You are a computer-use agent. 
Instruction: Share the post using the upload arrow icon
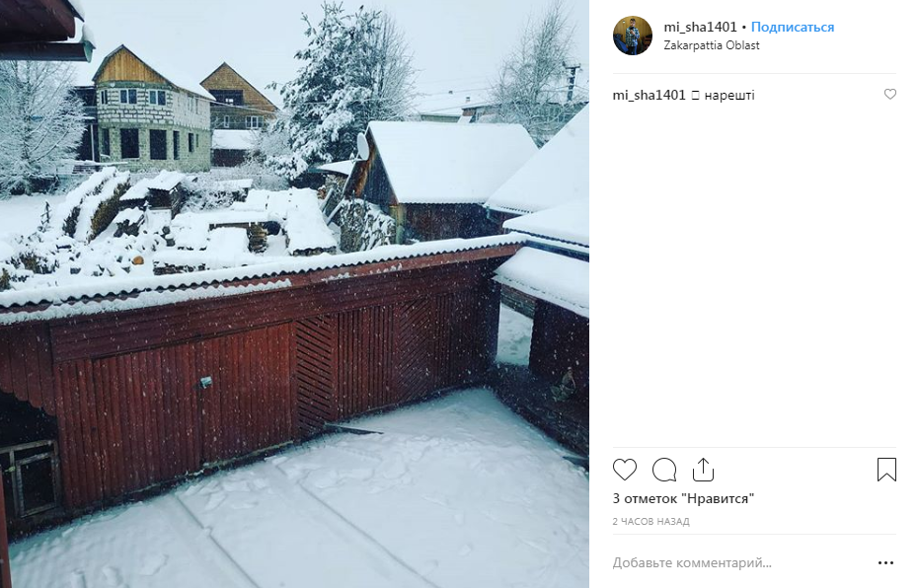(x=703, y=470)
